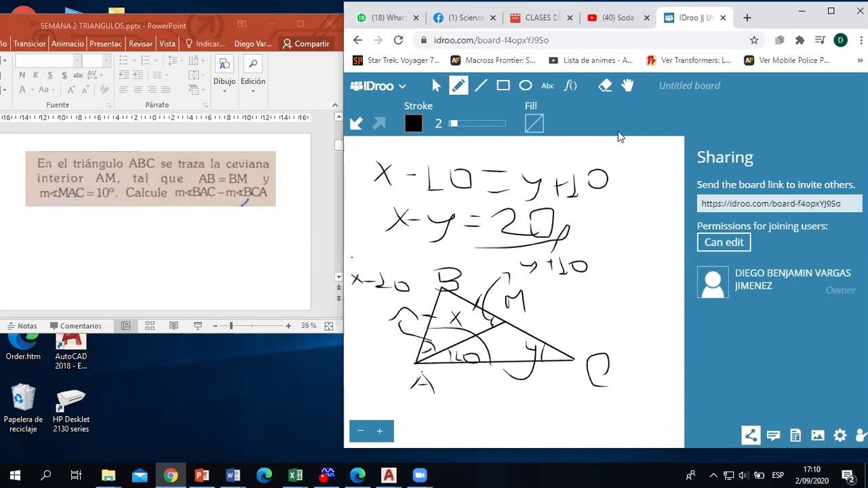The image size is (868, 488).
Task: Open the chat messages panel icon
Action: 773,436
